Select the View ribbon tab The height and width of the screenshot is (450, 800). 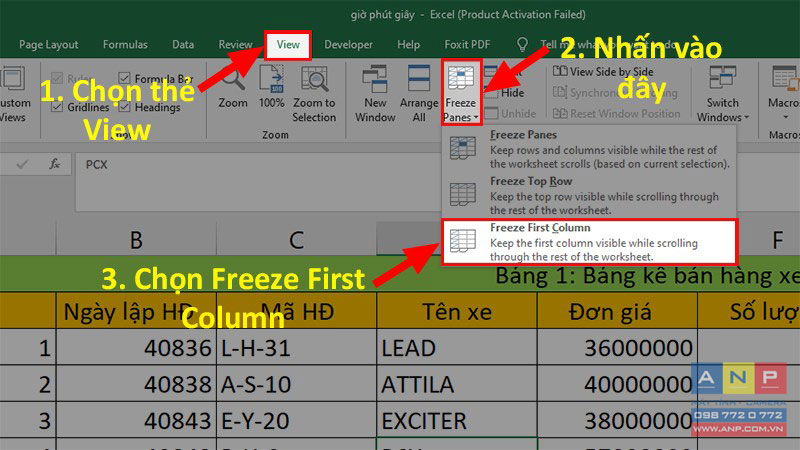[x=288, y=45]
